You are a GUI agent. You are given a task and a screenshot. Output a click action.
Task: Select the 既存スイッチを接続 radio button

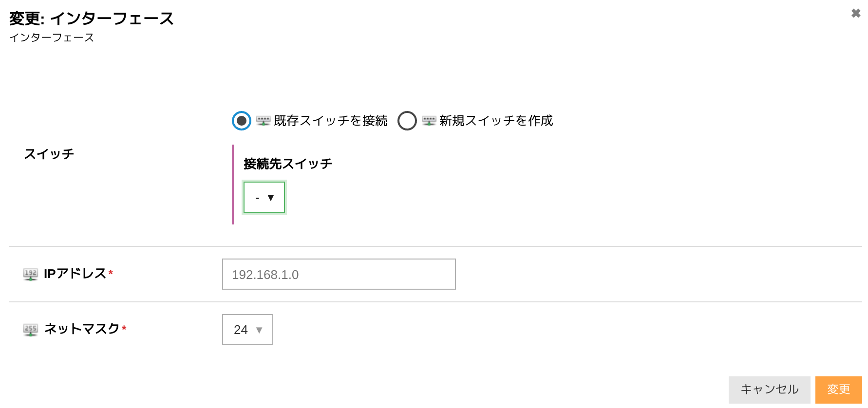click(x=241, y=120)
